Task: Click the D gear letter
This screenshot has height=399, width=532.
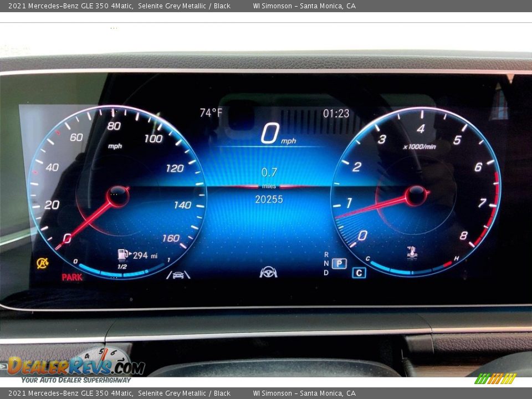Action: pyautogui.click(x=326, y=273)
